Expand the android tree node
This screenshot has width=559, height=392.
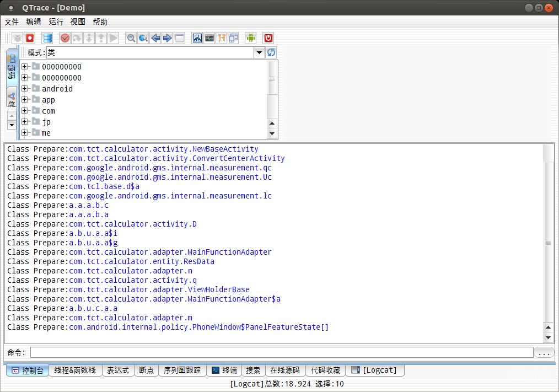pyautogui.click(x=25, y=89)
